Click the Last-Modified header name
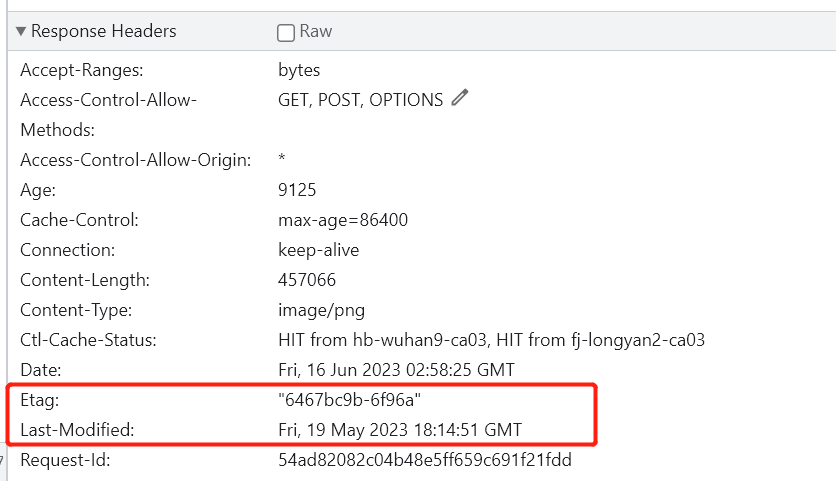836x481 pixels. click(x=77, y=430)
